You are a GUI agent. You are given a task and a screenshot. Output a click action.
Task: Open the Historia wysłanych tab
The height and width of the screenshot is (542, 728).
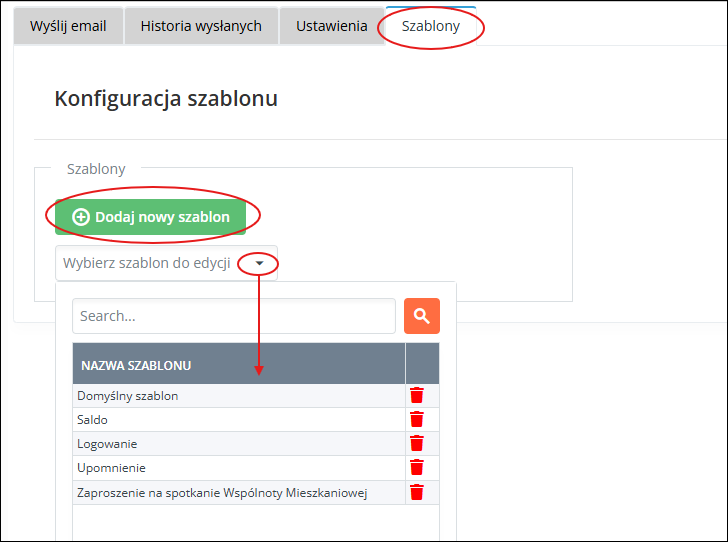point(201,26)
